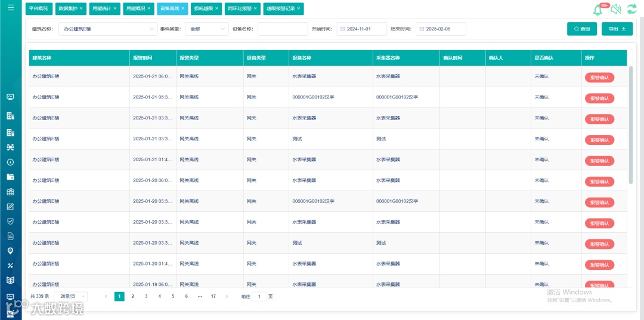The image size is (644, 320).
Task: Open the 结束时间 date picker 2025-02-05
Action: (x=441, y=29)
